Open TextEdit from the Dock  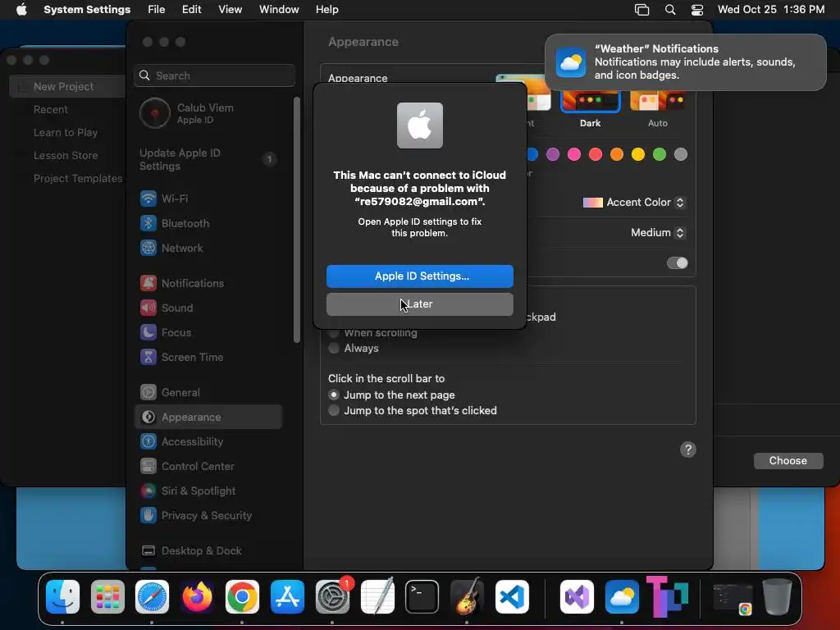click(377, 597)
